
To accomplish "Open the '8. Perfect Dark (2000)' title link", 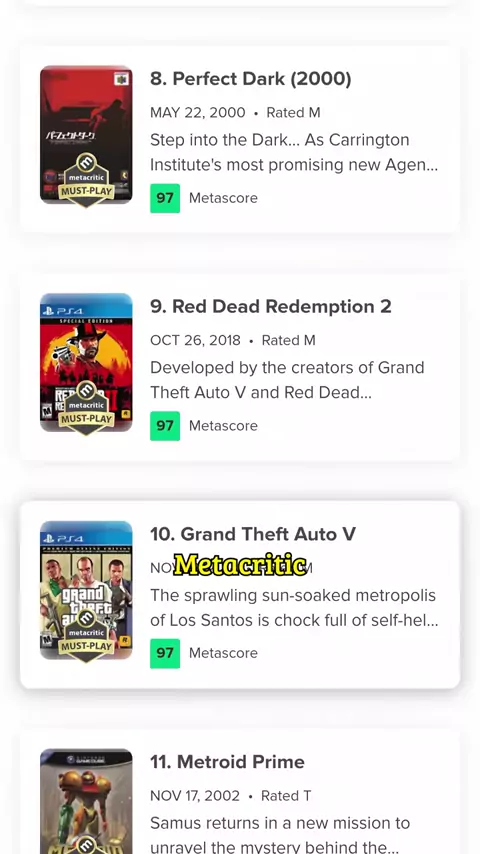I will pyautogui.click(x=251, y=79).
